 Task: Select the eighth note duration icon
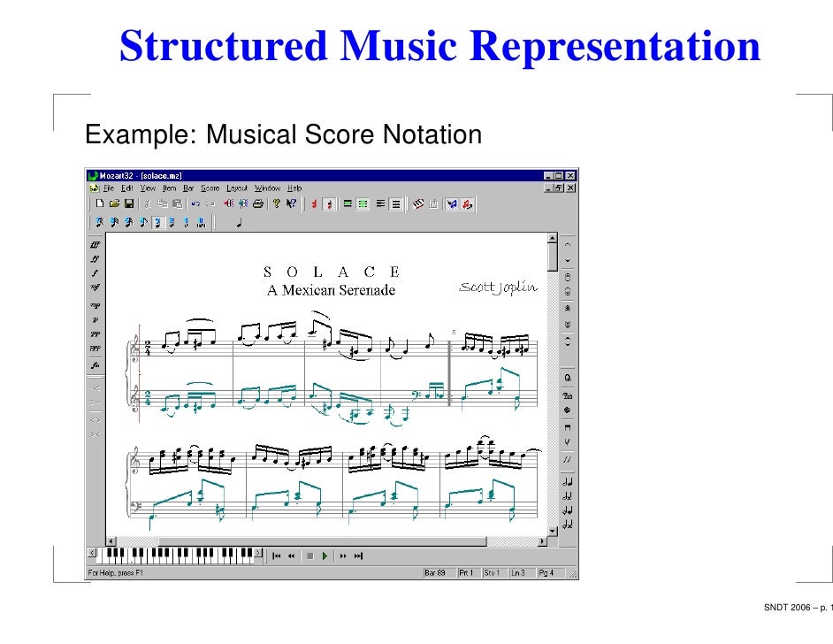143,223
